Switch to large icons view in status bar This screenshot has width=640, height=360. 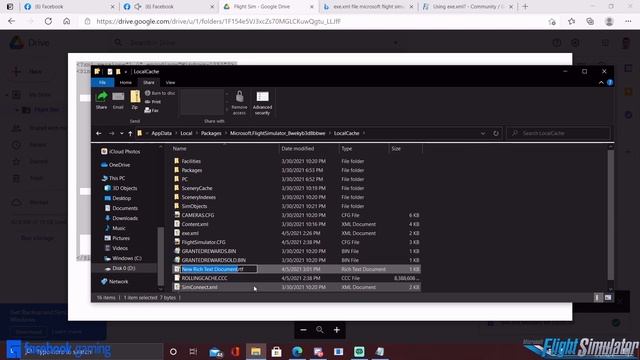(x=608, y=298)
